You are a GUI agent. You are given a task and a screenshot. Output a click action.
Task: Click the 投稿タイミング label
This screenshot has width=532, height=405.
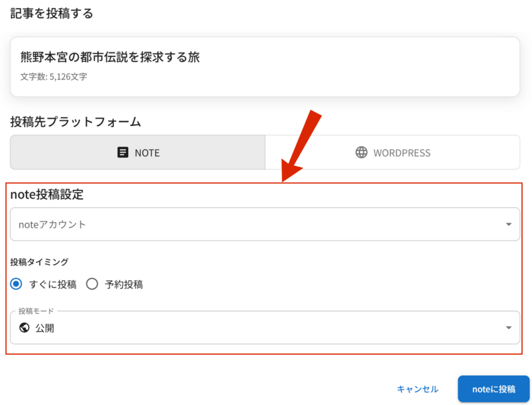(x=39, y=262)
